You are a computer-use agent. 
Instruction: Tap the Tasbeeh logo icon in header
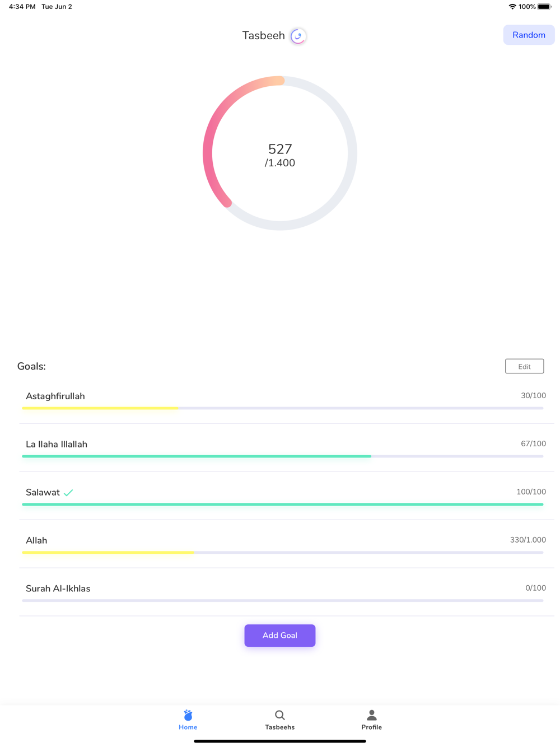coord(298,36)
